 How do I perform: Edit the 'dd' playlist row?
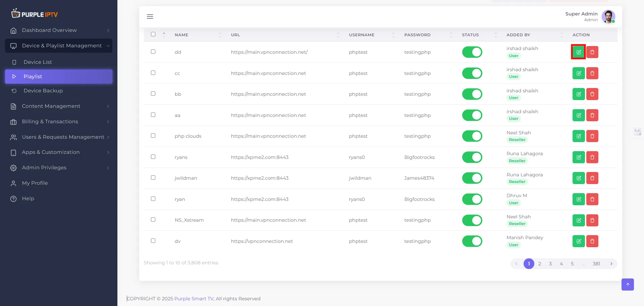tap(579, 52)
